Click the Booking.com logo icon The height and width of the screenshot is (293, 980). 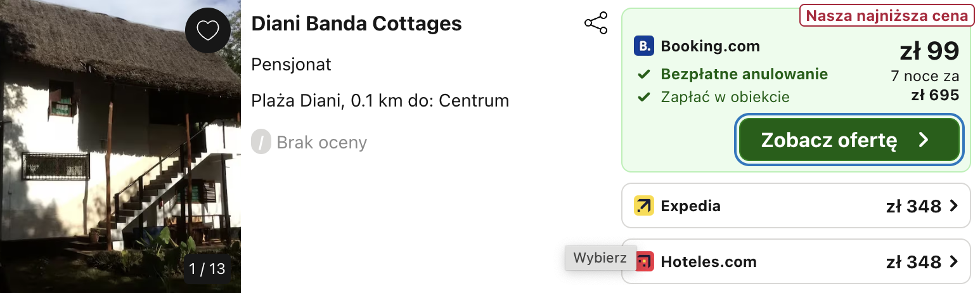(x=643, y=46)
